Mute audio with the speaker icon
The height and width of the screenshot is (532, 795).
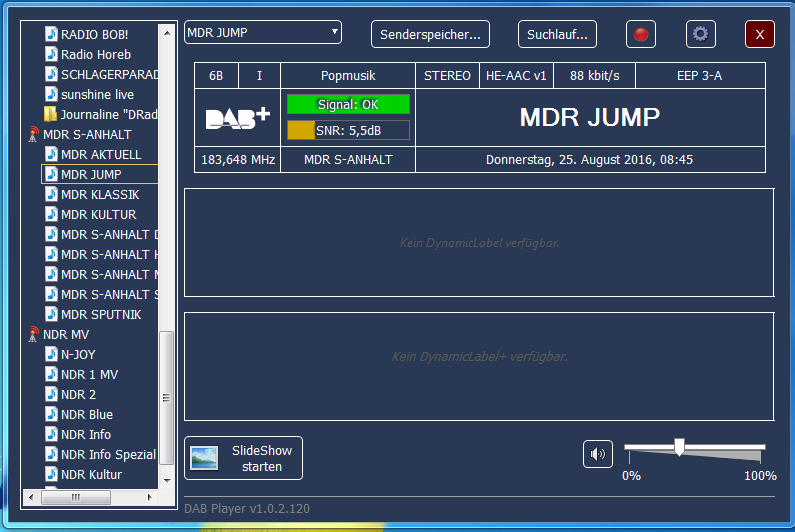(598, 454)
